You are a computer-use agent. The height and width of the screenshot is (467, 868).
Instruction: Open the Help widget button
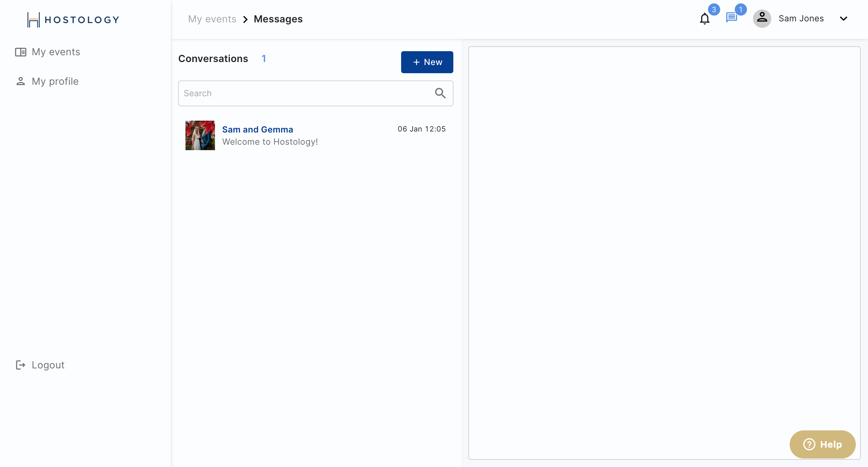pyautogui.click(x=822, y=444)
